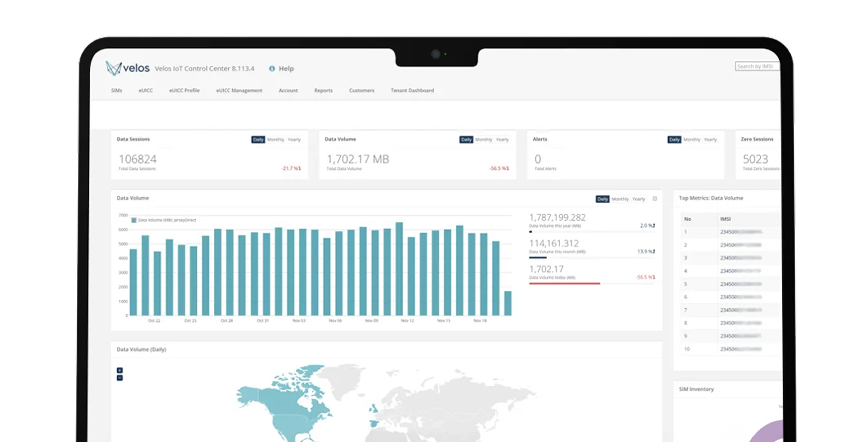Click the first IMSI row in Top Metrics
Image resolution: width=868 pixels, height=442 pixels.
740,232
